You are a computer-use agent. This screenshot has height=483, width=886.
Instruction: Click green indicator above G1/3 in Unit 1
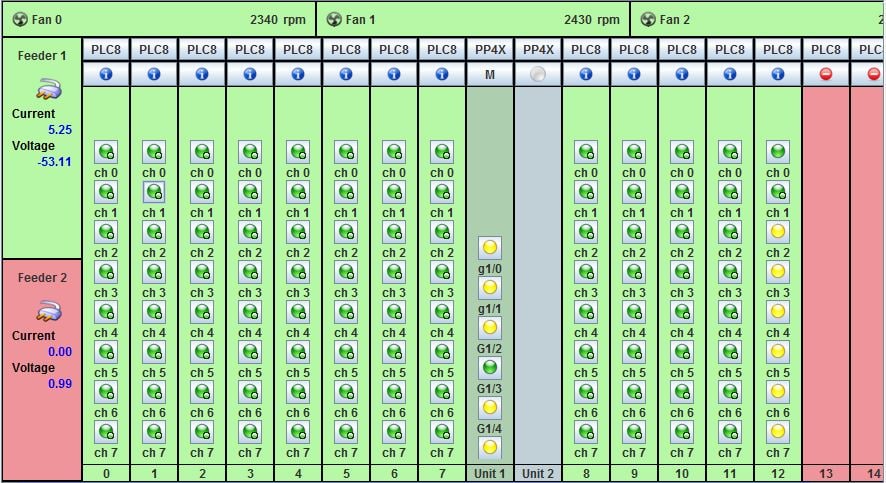[x=490, y=368]
